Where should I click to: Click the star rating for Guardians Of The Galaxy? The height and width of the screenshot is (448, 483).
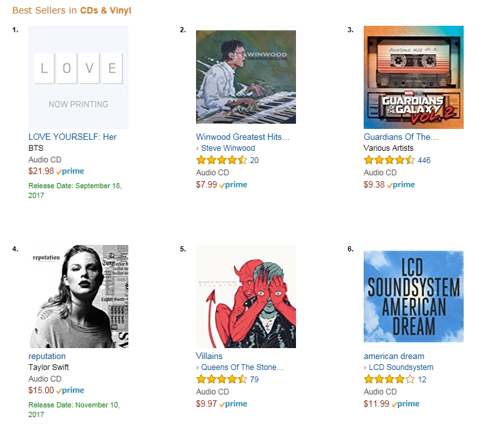389,161
